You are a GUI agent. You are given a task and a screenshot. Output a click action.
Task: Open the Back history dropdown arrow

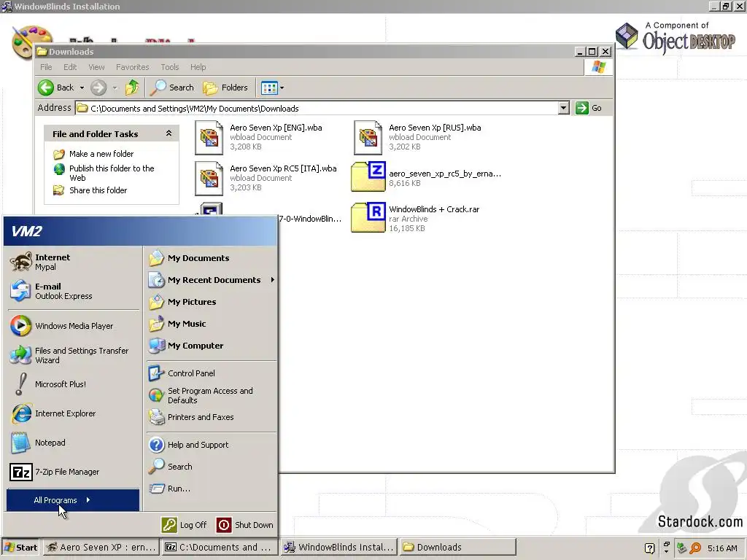pyautogui.click(x=82, y=87)
